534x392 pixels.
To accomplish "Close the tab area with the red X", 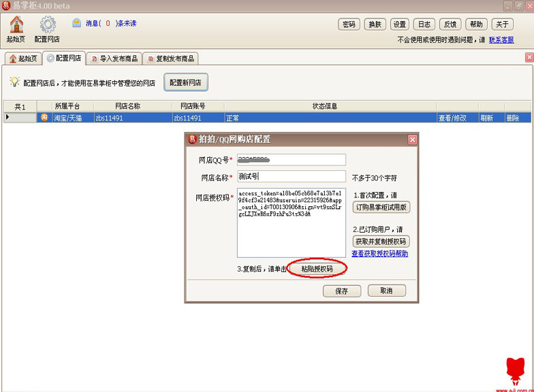I will pyautogui.click(x=529, y=57).
